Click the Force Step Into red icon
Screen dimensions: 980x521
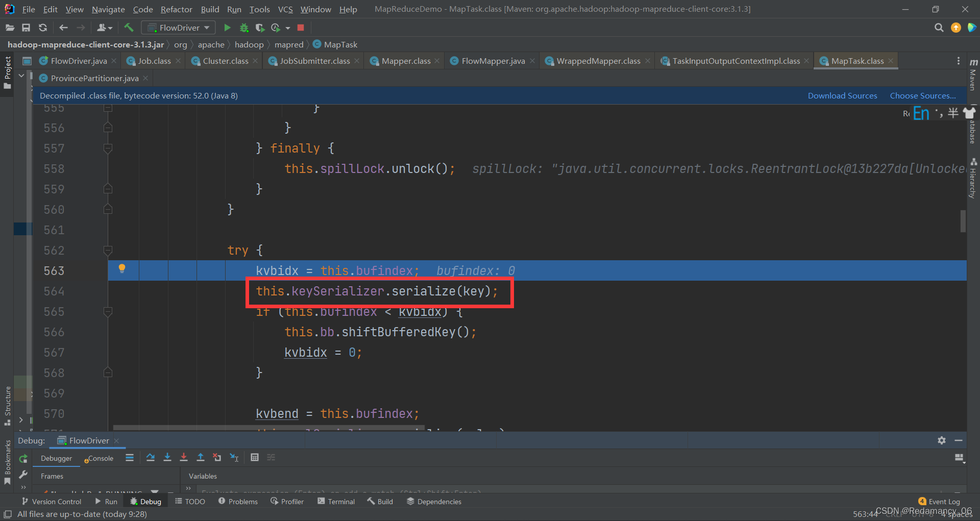coord(184,457)
